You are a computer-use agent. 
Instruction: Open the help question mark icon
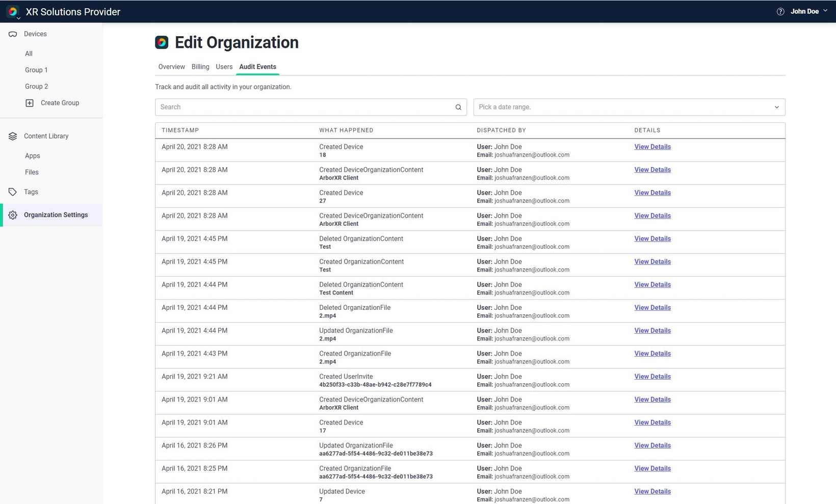click(x=780, y=11)
